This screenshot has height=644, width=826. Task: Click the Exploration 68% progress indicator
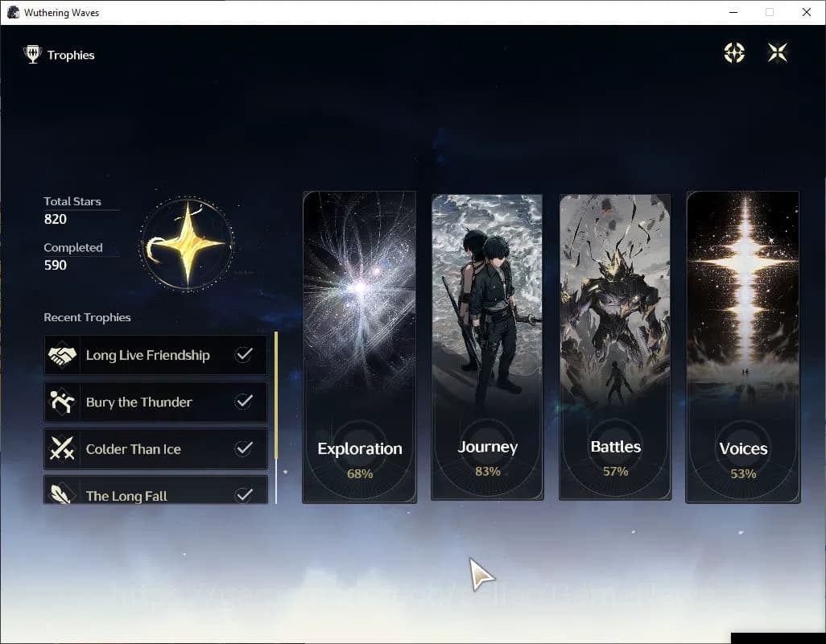pyautogui.click(x=359, y=474)
